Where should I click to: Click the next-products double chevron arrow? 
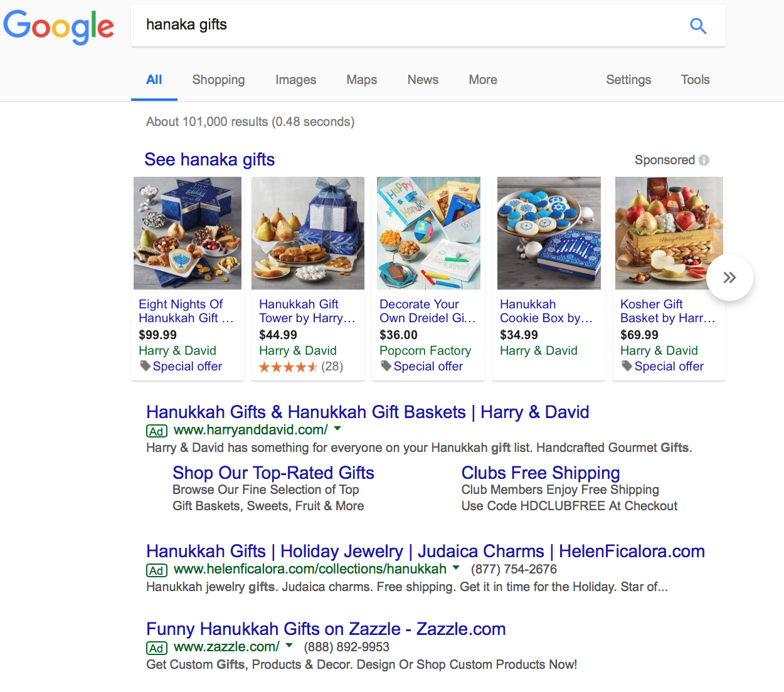[729, 278]
